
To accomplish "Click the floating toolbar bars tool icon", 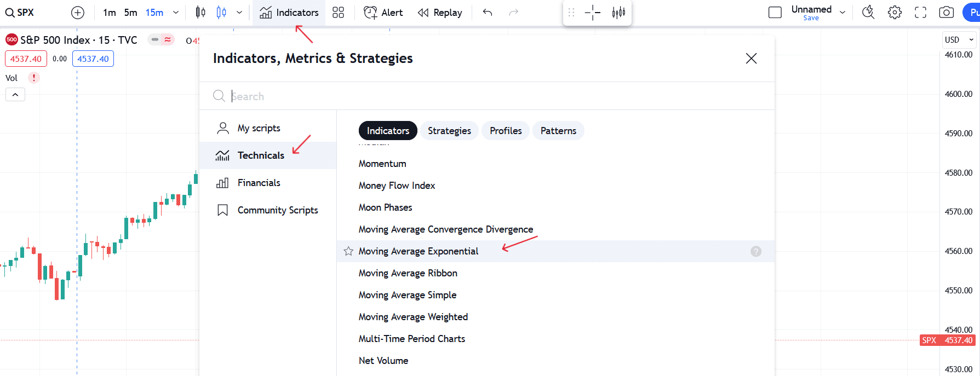I will pyautogui.click(x=618, y=13).
